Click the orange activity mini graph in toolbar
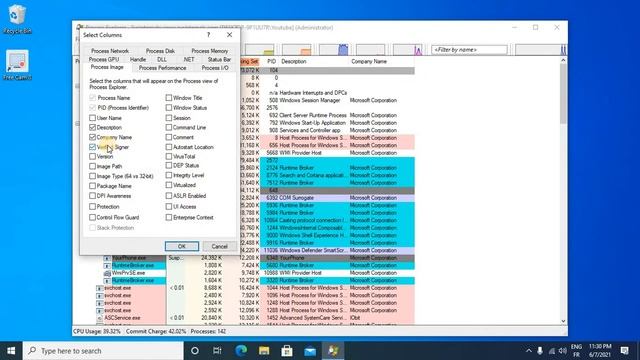This screenshot has height=360, width=640. 297,49
